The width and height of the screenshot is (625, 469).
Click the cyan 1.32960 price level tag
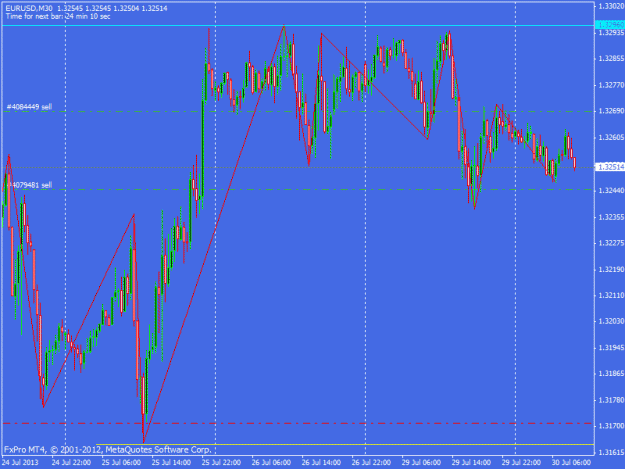pyautogui.click(x=609, y=25)
